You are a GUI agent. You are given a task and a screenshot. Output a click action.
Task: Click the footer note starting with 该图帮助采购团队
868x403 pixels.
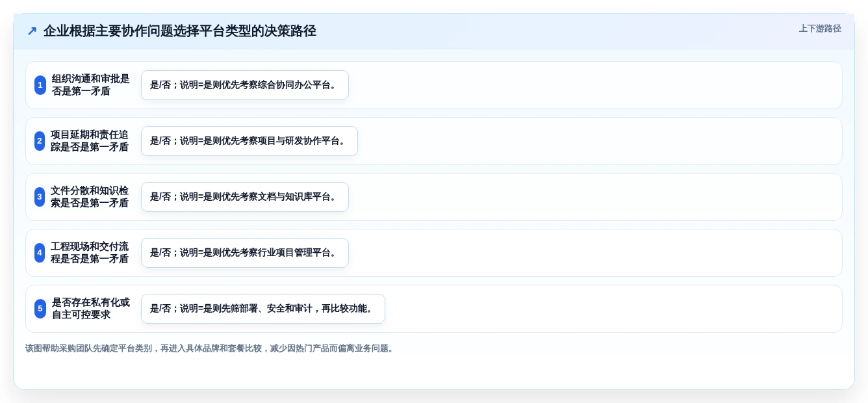coord(211,348)
